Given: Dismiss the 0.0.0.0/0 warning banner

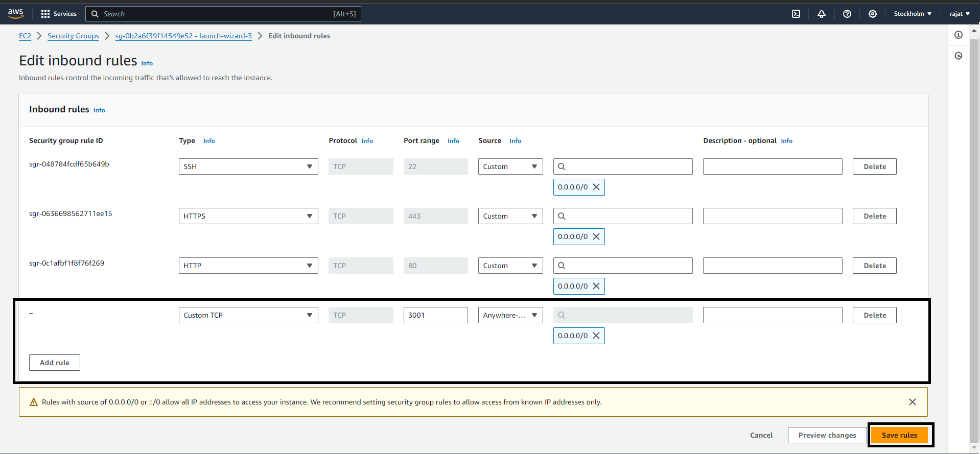Looking at the screenshot, I should 913,402.
